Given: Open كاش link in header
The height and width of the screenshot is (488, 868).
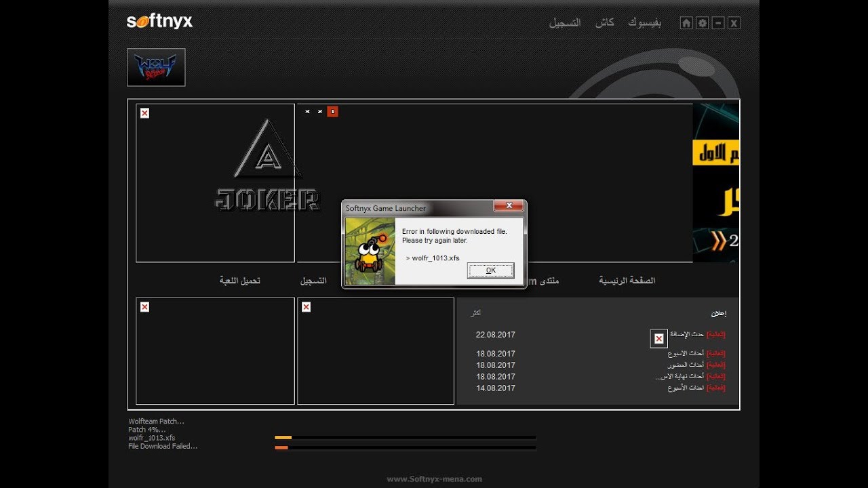Looking at the screenshot, I should [x=605, y=22].
